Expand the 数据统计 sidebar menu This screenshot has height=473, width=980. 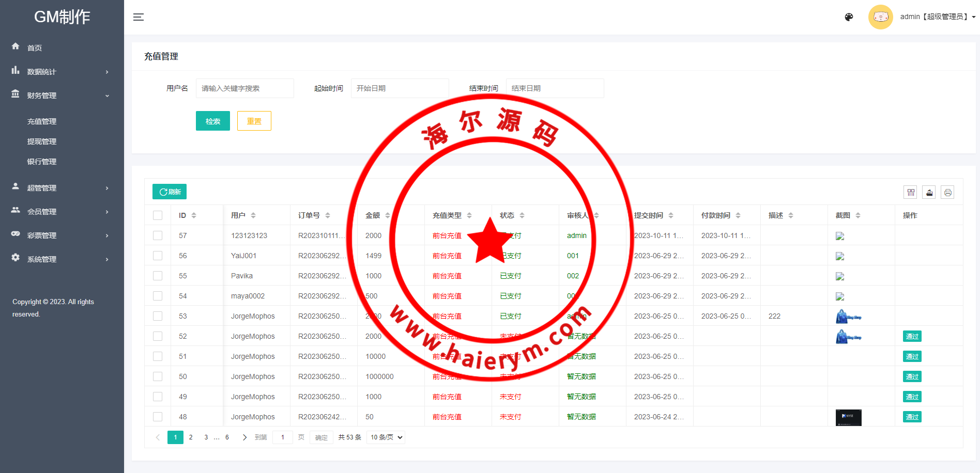point(62,72)
